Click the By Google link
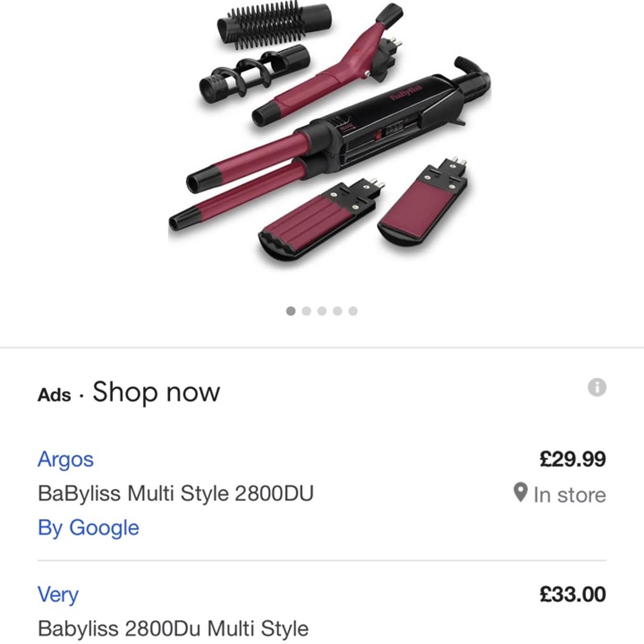The image size is (644, 644). pos(89,528)
